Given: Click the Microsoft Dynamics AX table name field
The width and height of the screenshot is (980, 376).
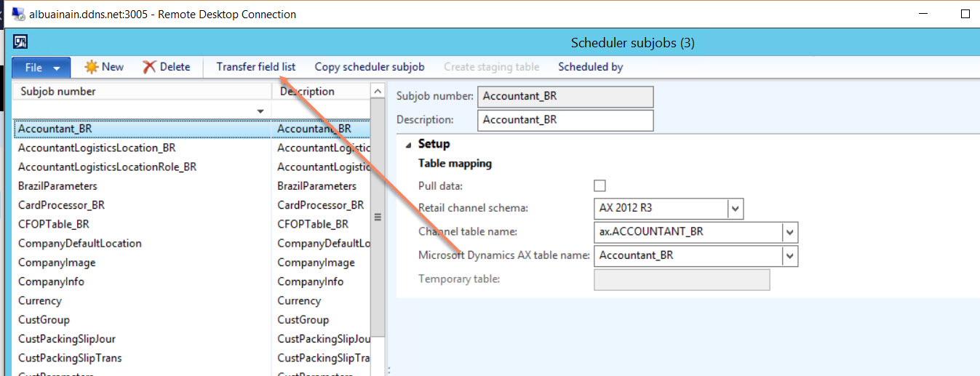Looking at the screenshot, I should [688, 256].
